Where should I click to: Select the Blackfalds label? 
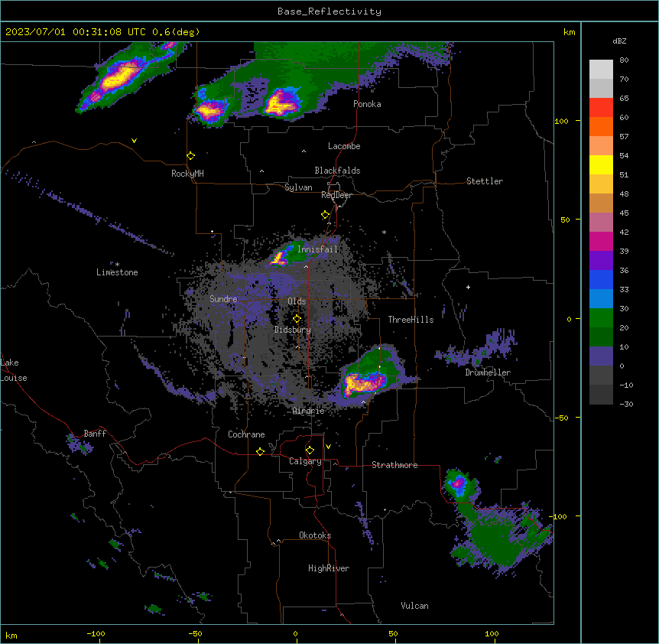pyautogui.click(x=337, y=171)
